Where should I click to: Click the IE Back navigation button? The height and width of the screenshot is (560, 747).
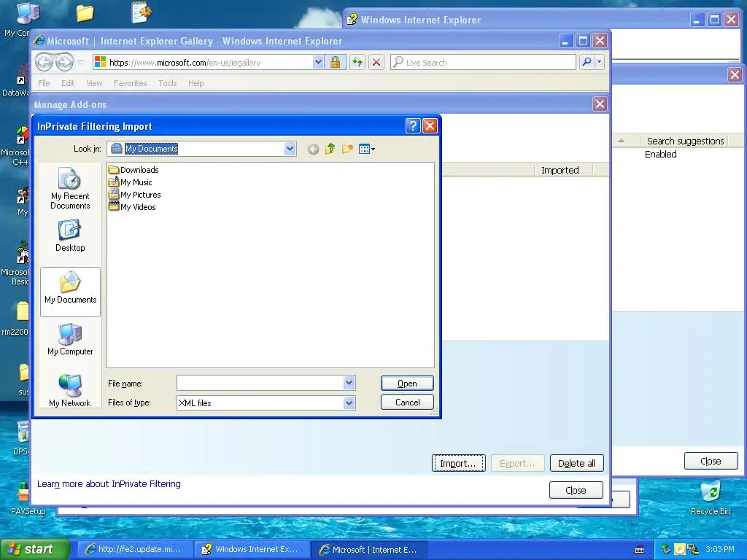[44, 62]
